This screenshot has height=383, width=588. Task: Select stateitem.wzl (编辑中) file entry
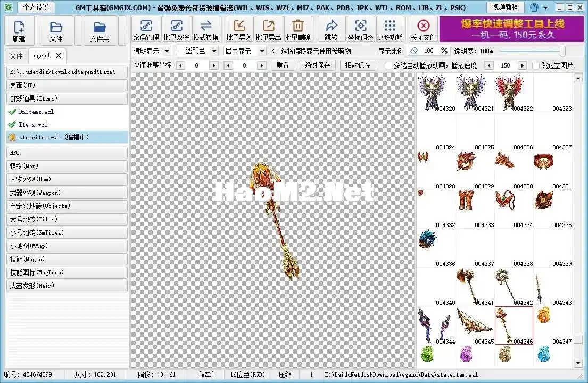tap(67, 137)
